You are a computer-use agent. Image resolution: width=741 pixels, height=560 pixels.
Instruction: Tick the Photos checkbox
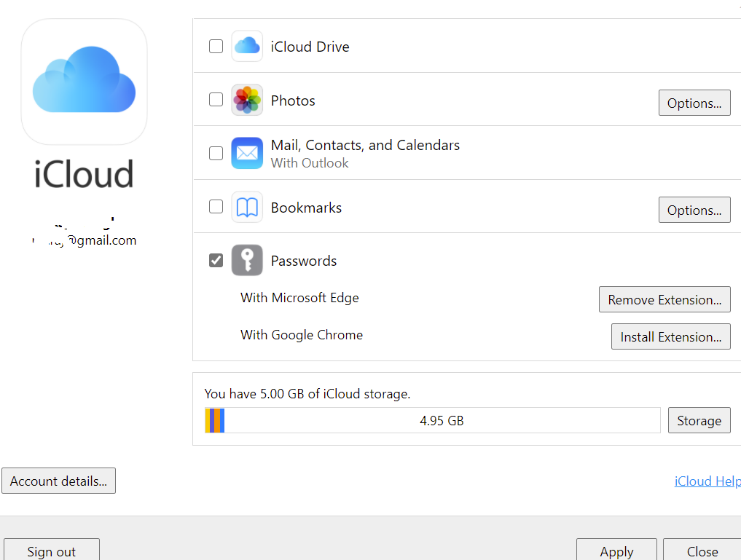pyautogui.click(x=216, y=100)
